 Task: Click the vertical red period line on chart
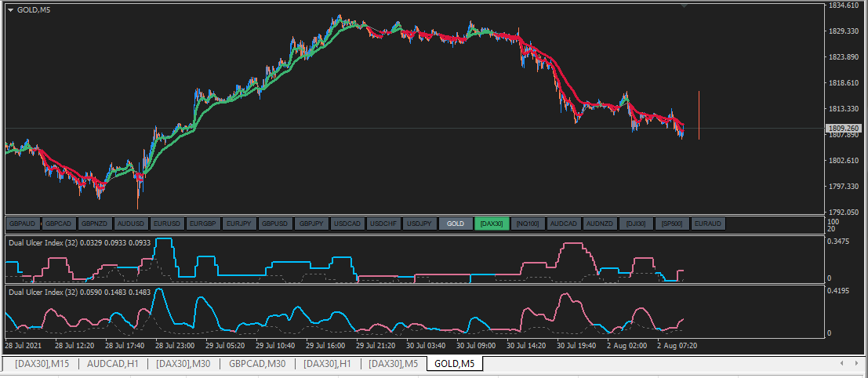(699, 115)
